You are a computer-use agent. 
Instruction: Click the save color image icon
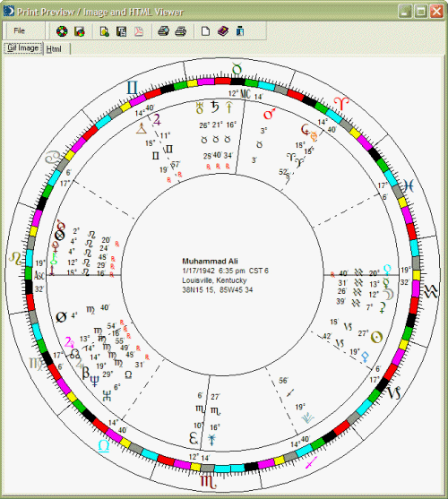tap(79, 31)
